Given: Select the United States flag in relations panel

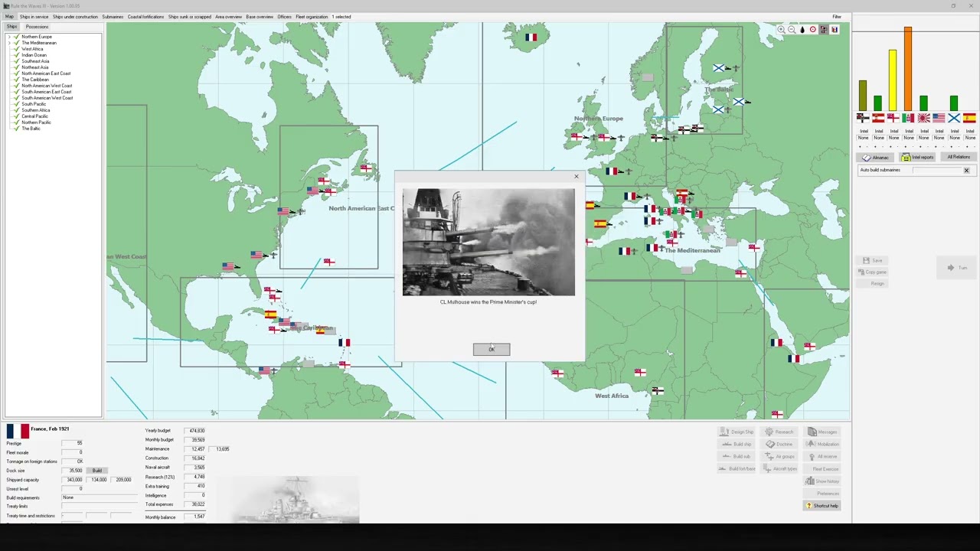Looking at the screenshot, I should (939, 118).
